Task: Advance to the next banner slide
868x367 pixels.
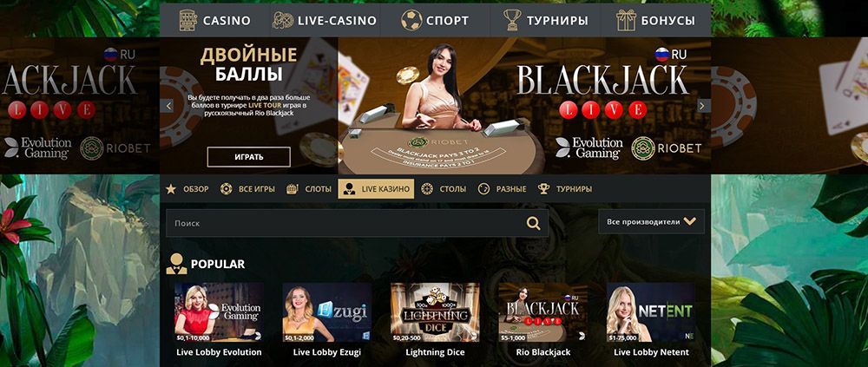Action: (704, 106)
